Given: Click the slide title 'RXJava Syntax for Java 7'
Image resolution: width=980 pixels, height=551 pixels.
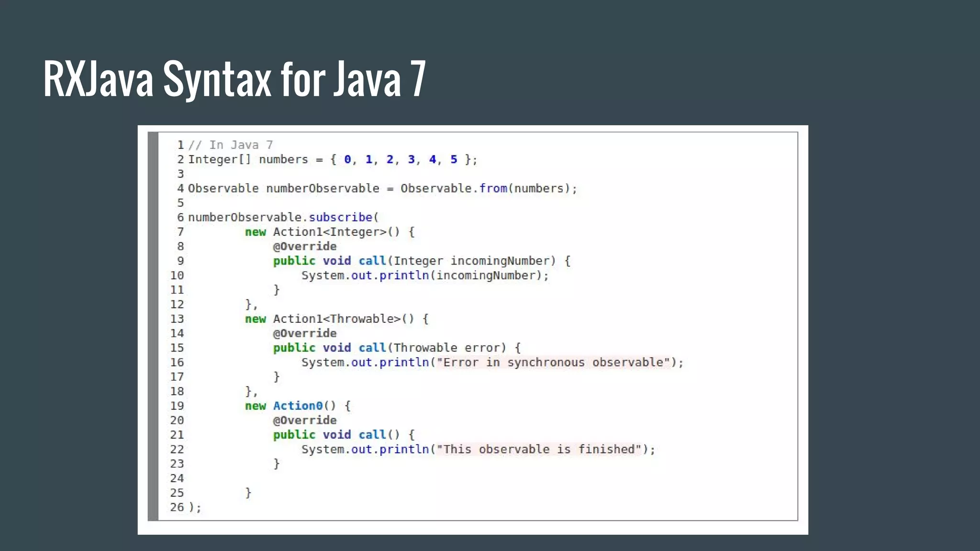Looking at the screenshot, I should coord(234,79).
